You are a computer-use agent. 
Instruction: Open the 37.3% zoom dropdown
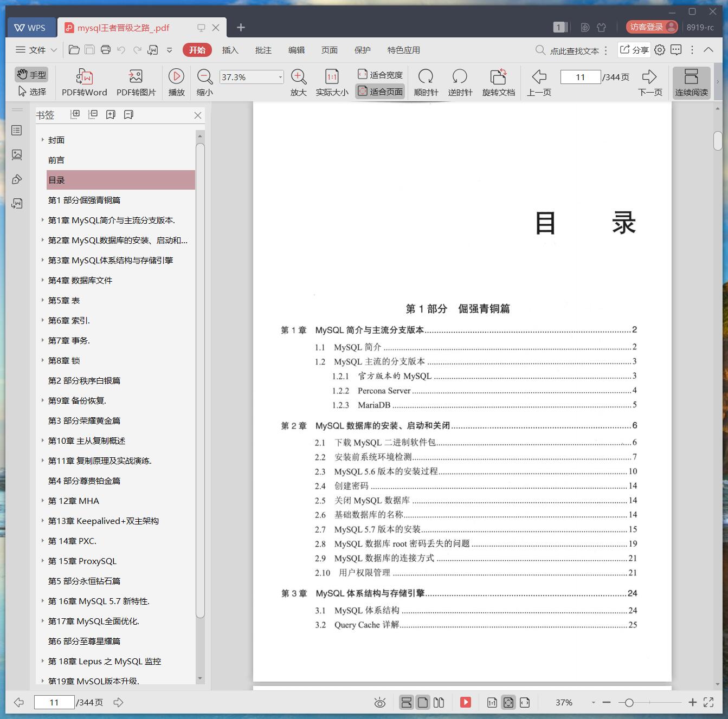280,77
